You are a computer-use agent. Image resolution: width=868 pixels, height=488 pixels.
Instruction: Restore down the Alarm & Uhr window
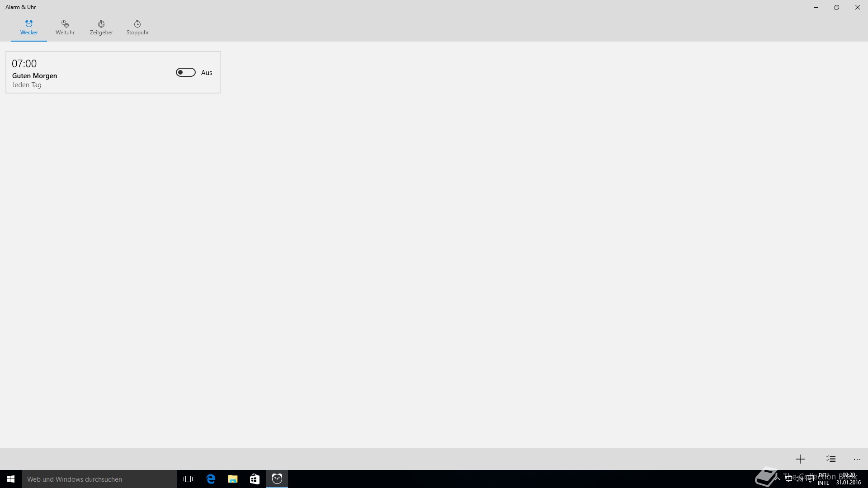837,7
